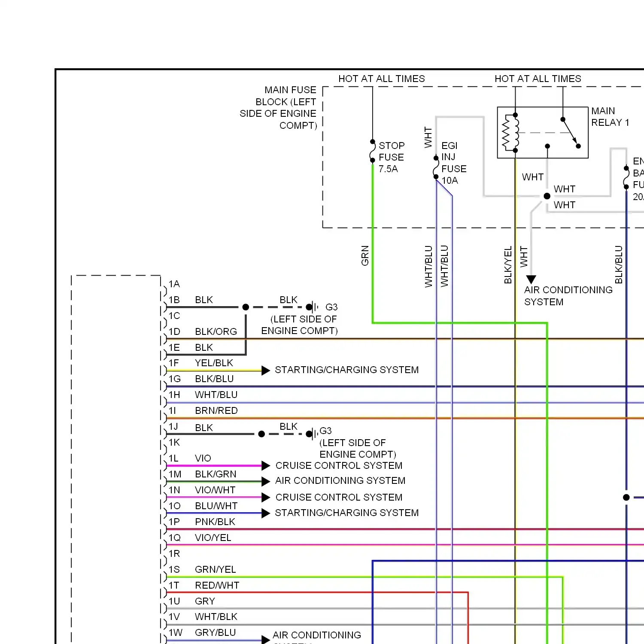
Task: Click the BLK/BLU label at pin 1G
Action: (214, 379)
